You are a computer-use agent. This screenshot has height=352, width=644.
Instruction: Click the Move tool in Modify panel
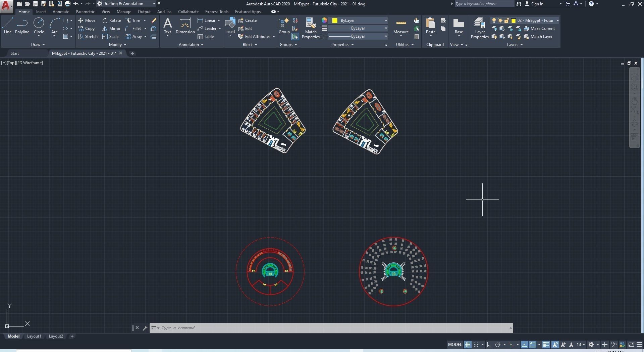(x=87, y=20)
